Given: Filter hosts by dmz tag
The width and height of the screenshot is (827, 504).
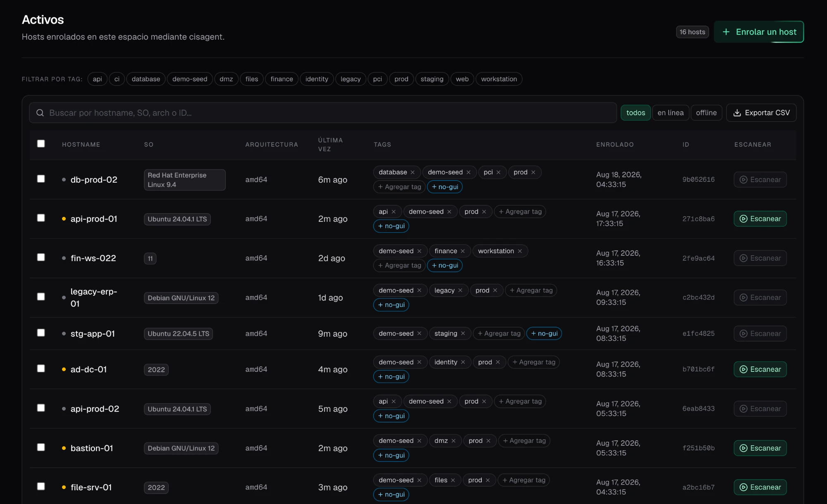Looking at the screenshot, I should coord(226,79).
